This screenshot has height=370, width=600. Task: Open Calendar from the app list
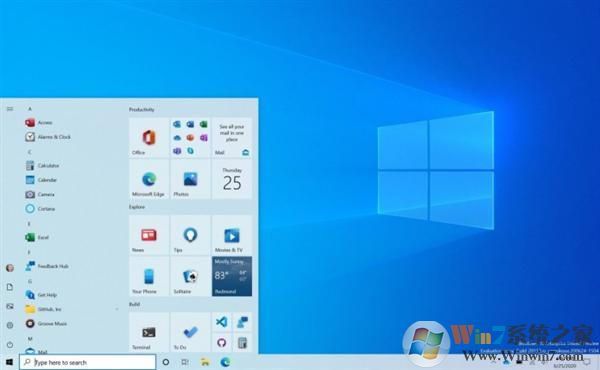click(73, 180)
